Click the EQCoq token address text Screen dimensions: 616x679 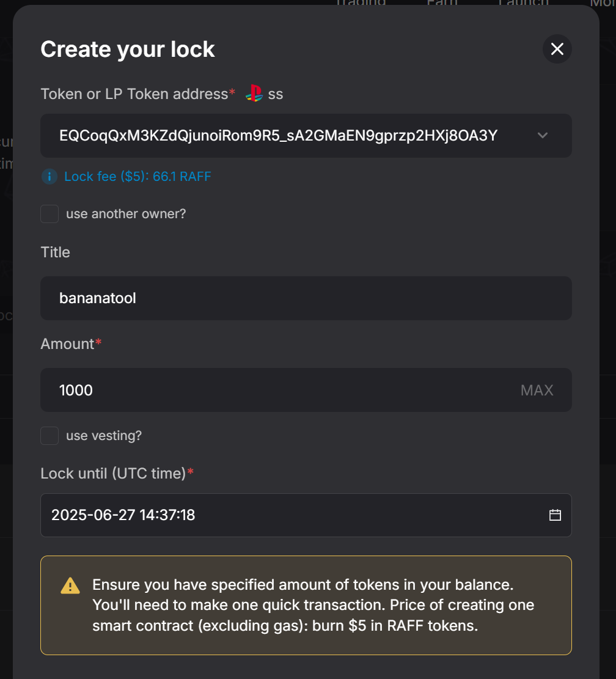tap(278, 136)
